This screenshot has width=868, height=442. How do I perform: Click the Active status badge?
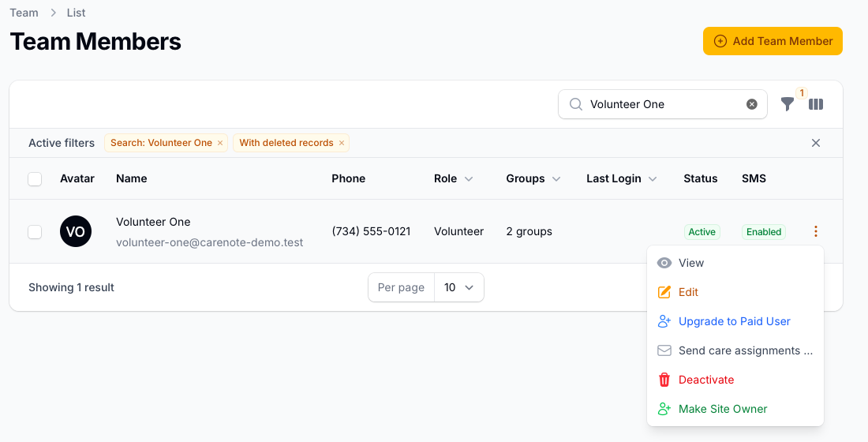(702, 232)
